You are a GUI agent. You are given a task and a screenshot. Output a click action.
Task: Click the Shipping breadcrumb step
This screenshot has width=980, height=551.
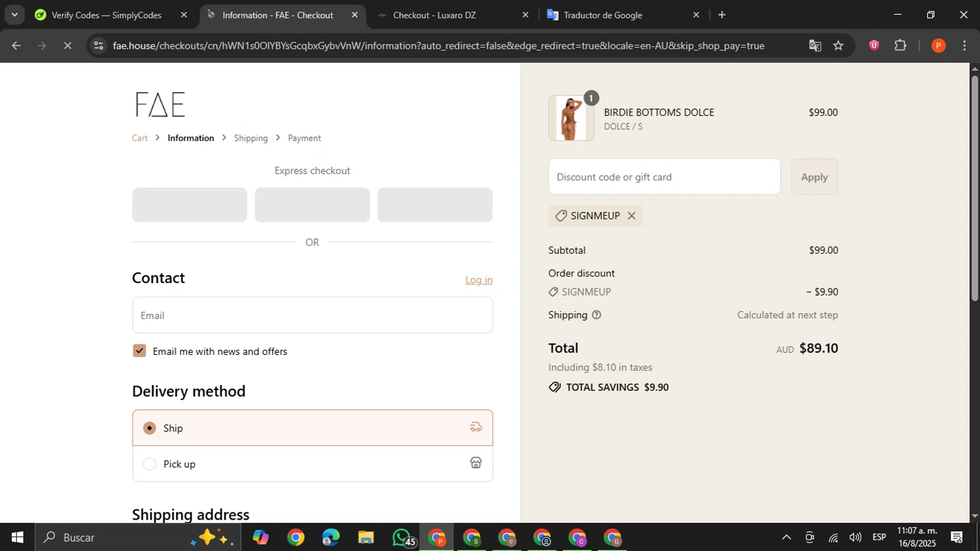pyautogui.click(x=251, y=138)
